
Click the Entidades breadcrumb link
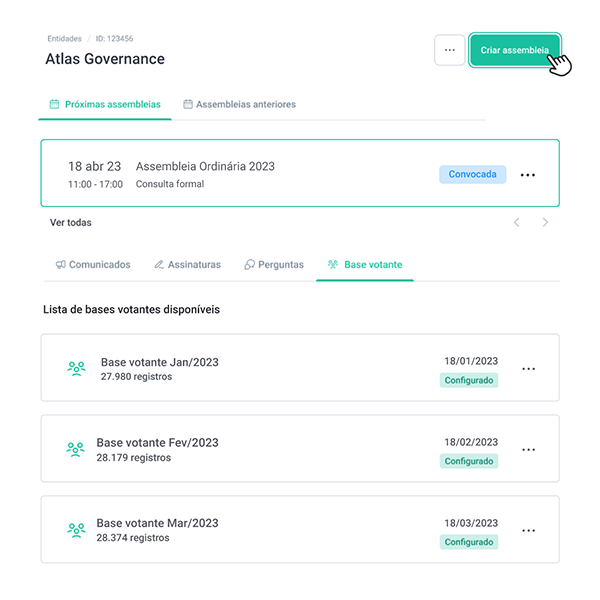pyautogui.click(x=64, y=39)
